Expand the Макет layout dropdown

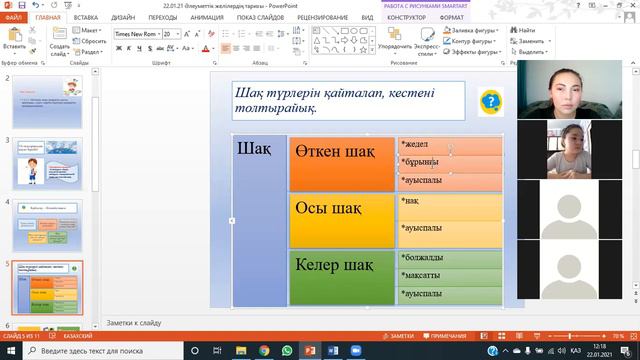(87, 30)
